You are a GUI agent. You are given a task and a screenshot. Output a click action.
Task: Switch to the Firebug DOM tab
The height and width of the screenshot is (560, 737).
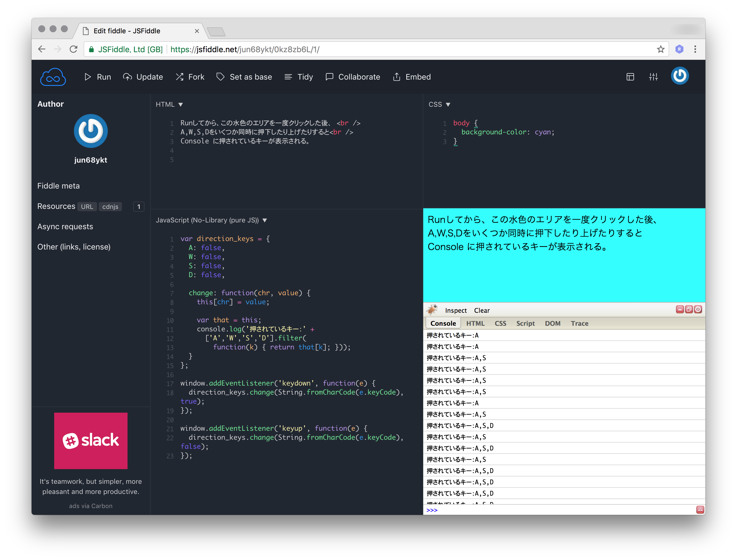(x=553, y=323)
